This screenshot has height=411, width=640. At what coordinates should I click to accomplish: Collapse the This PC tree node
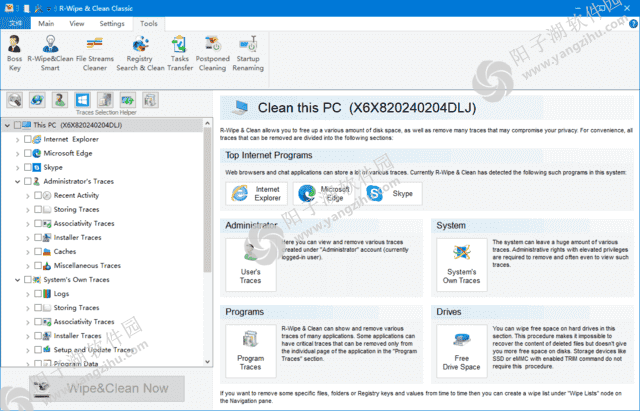7,125
